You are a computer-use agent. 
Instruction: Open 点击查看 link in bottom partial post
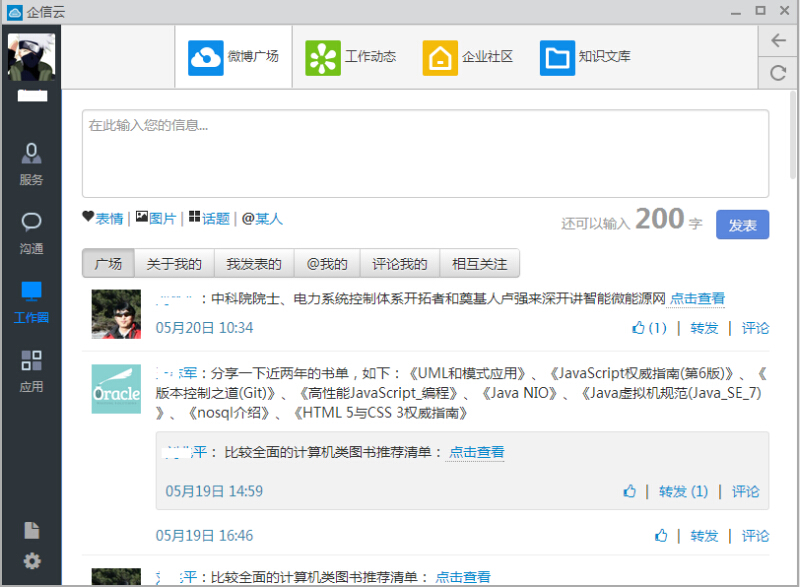coord(463,577)
